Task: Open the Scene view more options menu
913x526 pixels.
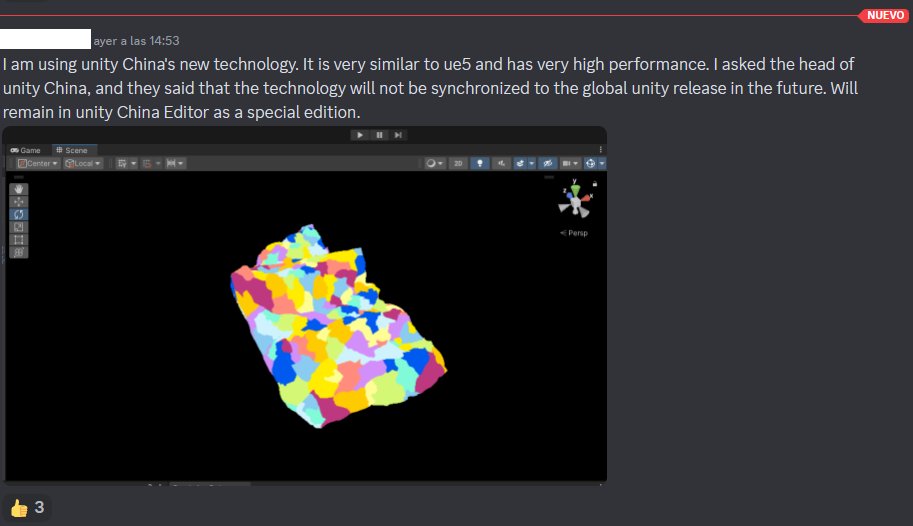Action: coord(600,150)
